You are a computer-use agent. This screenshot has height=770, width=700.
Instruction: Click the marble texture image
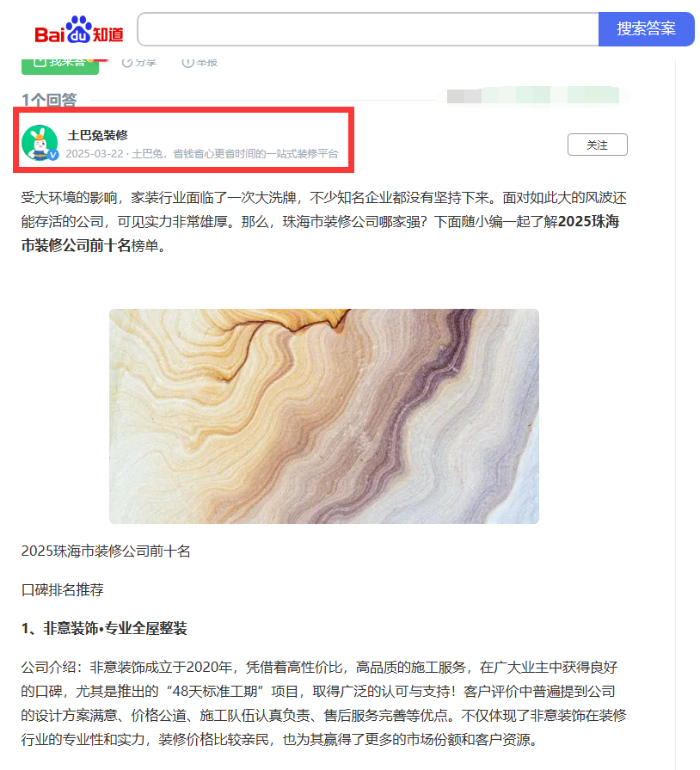324,416
